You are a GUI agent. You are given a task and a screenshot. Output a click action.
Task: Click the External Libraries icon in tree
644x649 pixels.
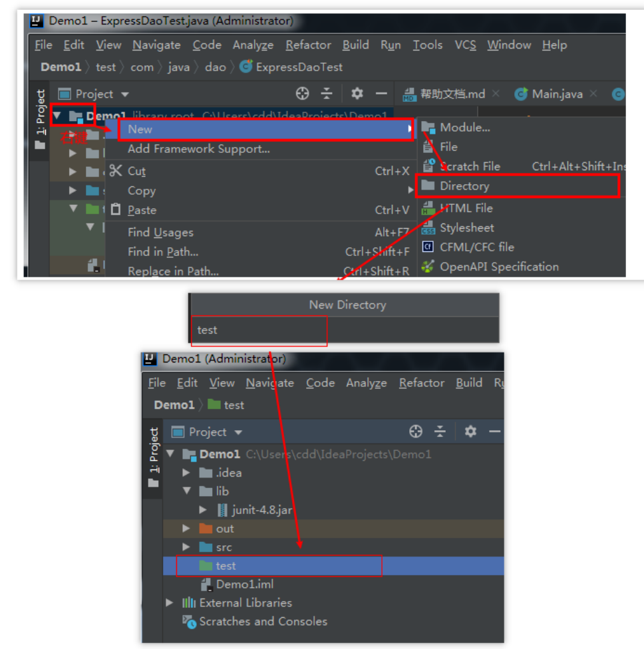point(189,602)
